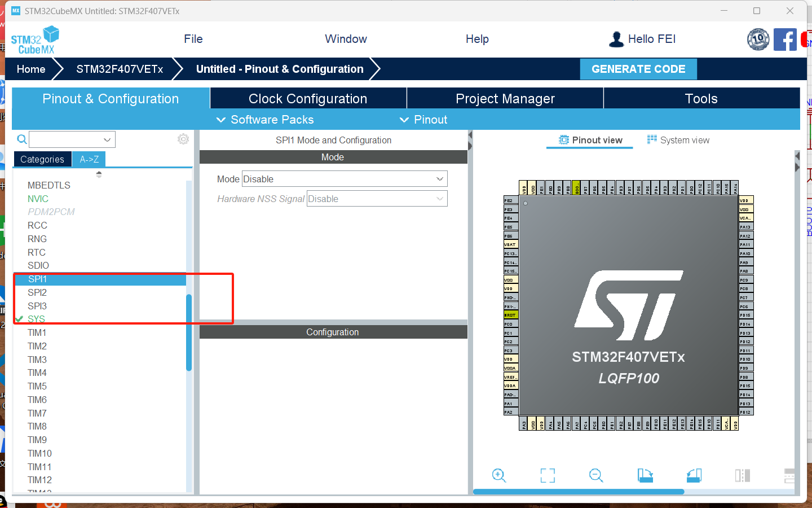Click the GENERATE CODE button

638,69
